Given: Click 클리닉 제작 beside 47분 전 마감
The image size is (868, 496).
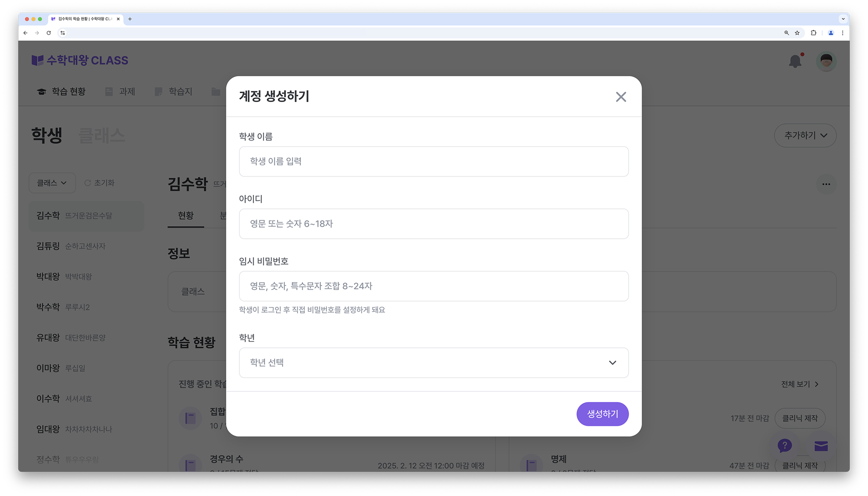Looking at the screenshot, I should click(800, 466).
